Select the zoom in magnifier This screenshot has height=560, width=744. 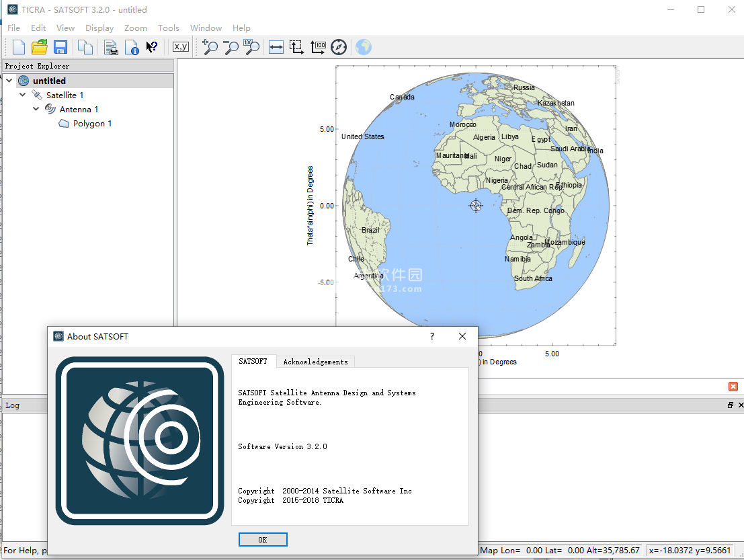(210, 47)
